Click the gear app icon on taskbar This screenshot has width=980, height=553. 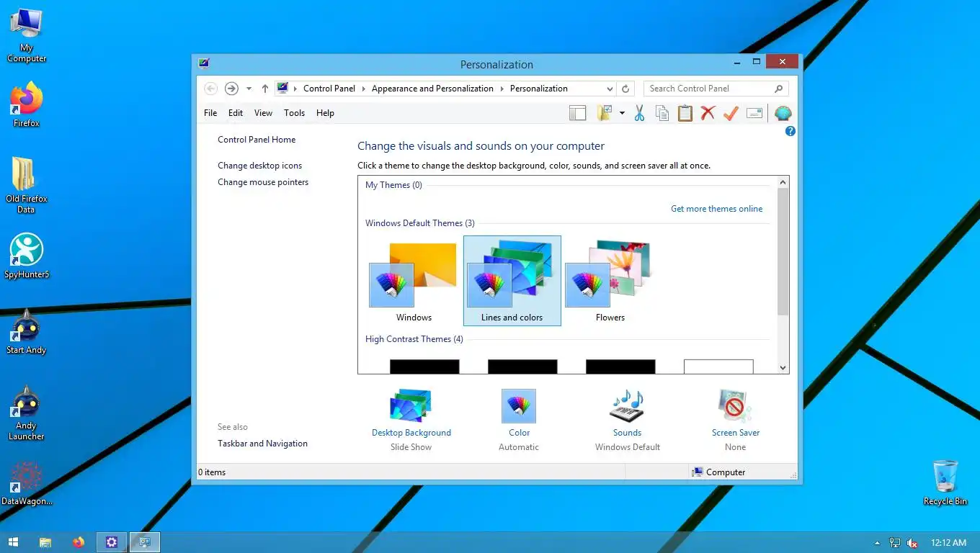(x=112, y=542)
